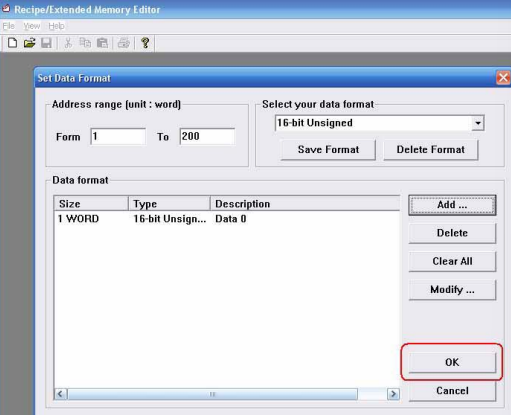The height and width of the screenshot is (415, 511).
Task: Open a file via the folder icon
Action: [29, 43]
